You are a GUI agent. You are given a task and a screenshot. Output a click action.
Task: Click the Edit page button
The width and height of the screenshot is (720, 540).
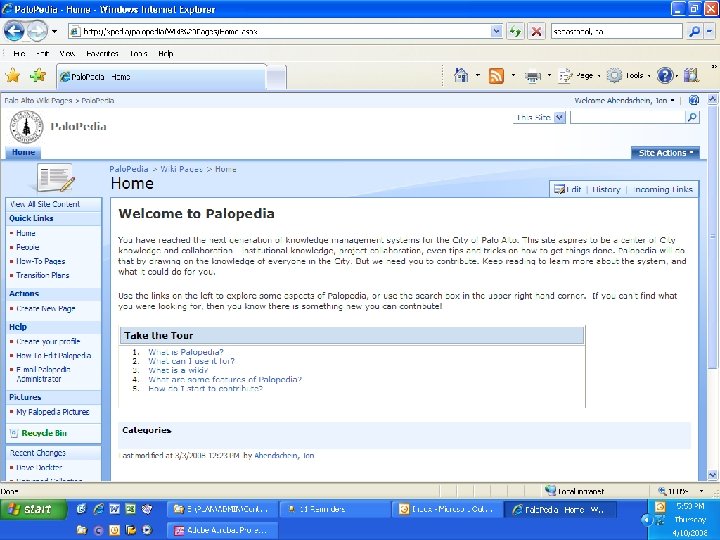(568, 189)
